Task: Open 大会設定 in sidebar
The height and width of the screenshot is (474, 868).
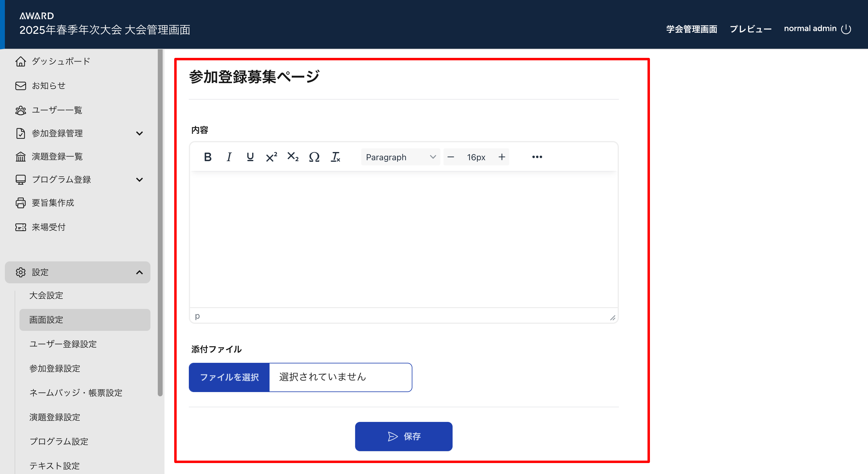Action: pos(46,296)
